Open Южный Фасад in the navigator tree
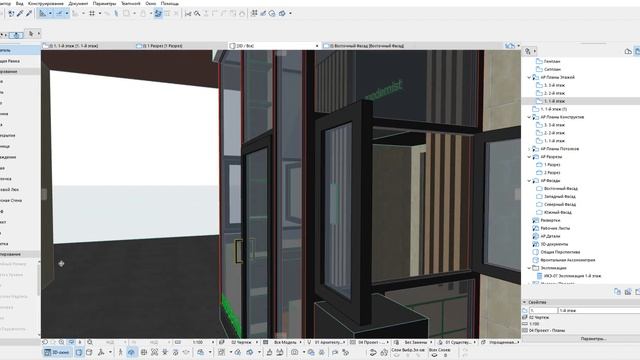Screen dimensions: 640x360 (558, 212)
